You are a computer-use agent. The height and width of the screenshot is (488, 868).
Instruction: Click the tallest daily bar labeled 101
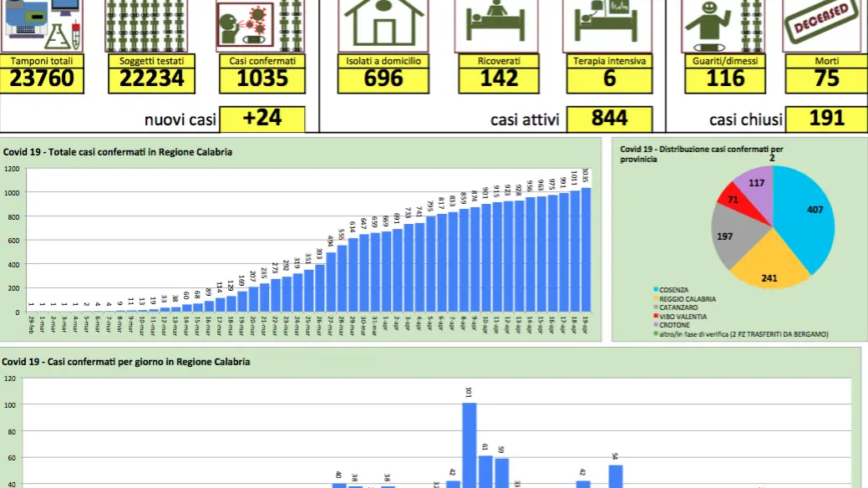click(x=469, y=445)
